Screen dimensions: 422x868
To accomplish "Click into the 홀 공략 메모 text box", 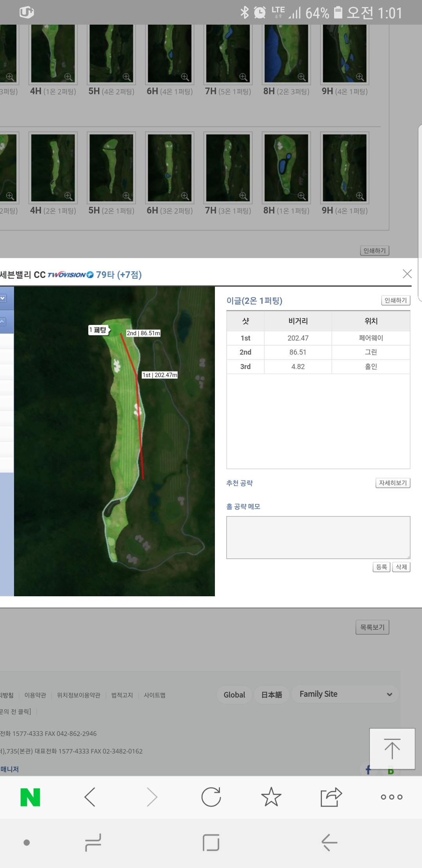I will click(x=318, y=537).
